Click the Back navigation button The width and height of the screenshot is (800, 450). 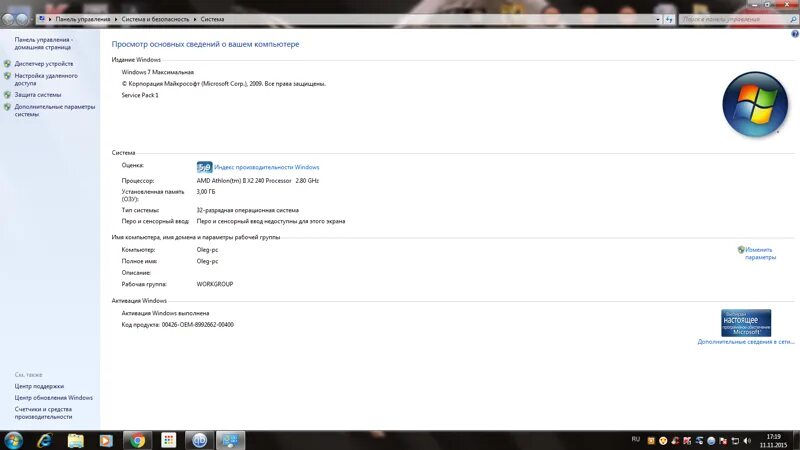coord(8,19)
